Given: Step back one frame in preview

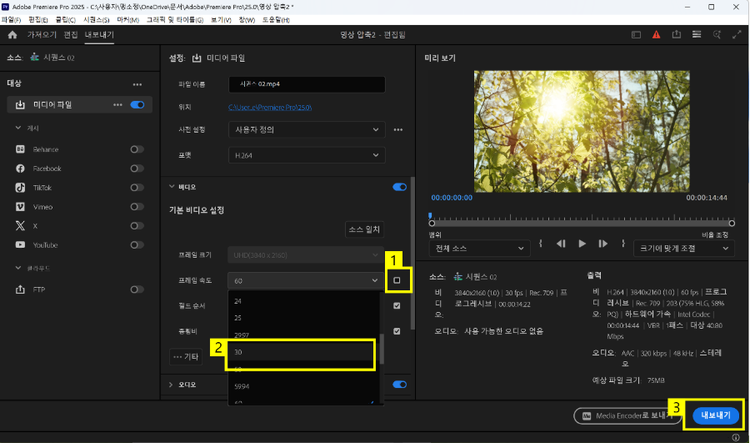Looking at the screenshot, I should [561, 244].
